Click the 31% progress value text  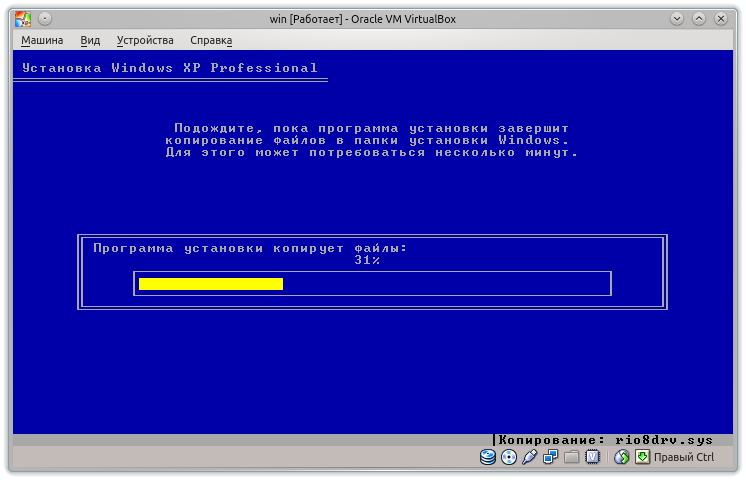coord(367,260)
